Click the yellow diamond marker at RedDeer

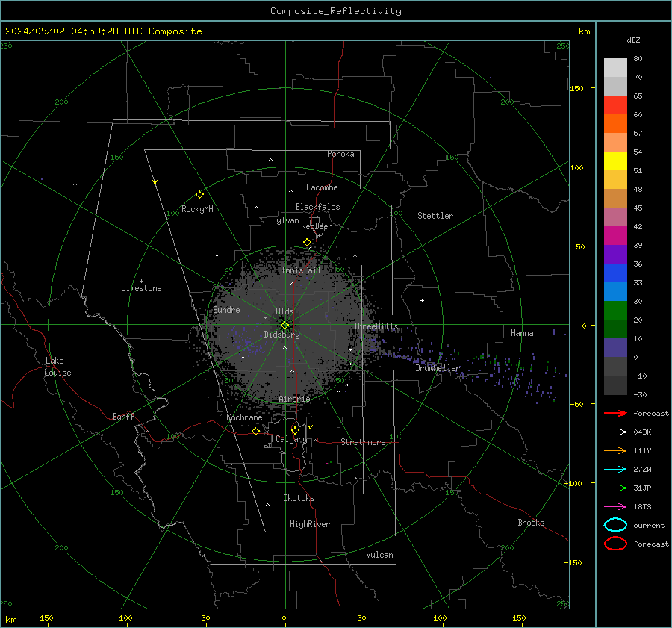click(308, 243)
